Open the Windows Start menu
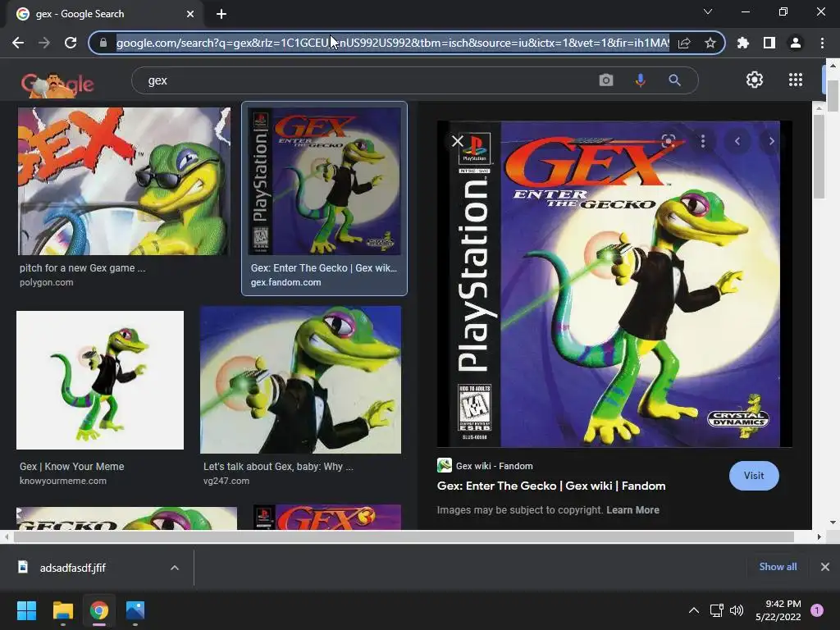 click(26, 610)
